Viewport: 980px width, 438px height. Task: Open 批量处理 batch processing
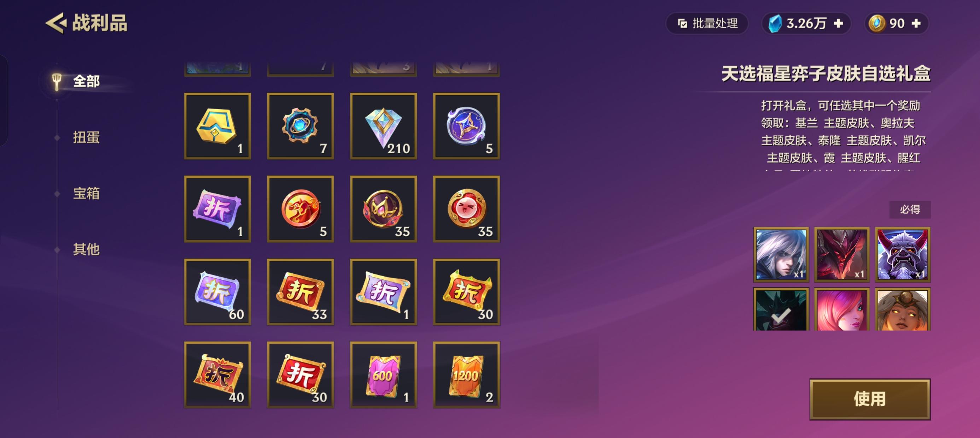coord(707,24)
